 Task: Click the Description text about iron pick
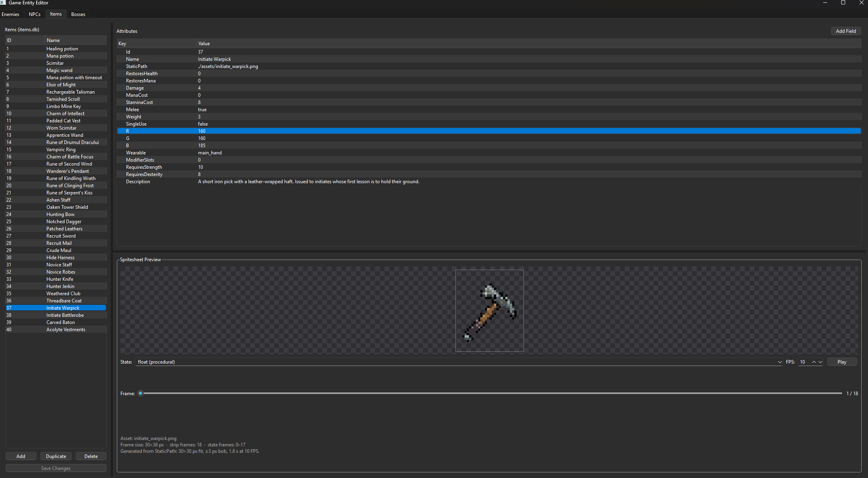pyautogui.click(x=309, y=181)
